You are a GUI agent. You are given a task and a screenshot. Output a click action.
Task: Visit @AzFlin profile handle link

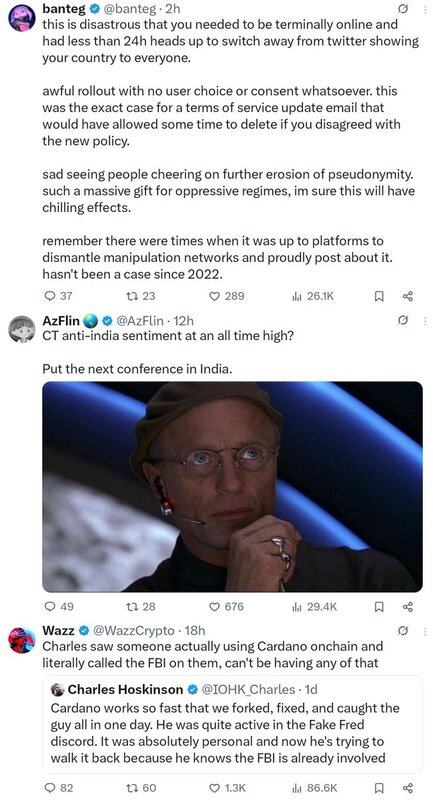pos(140,320)
